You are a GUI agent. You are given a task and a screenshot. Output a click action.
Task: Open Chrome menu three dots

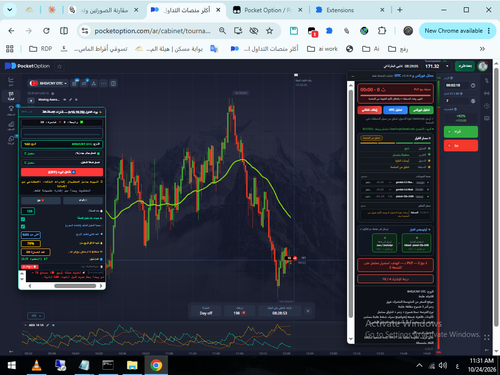coord(489,31)
